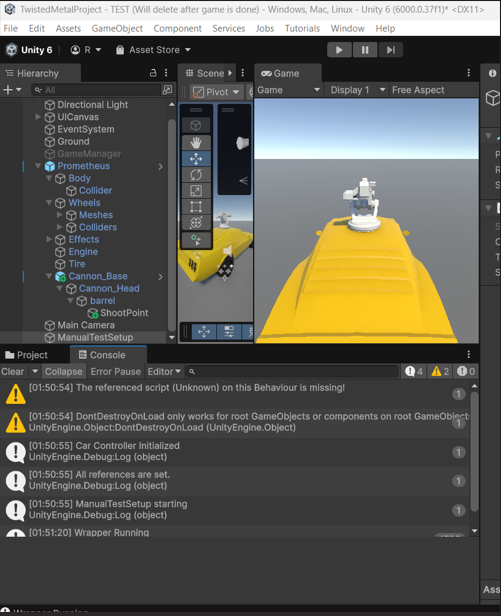Open the GameObject menu
Viewport: 501px width, 616px height.
117,28
